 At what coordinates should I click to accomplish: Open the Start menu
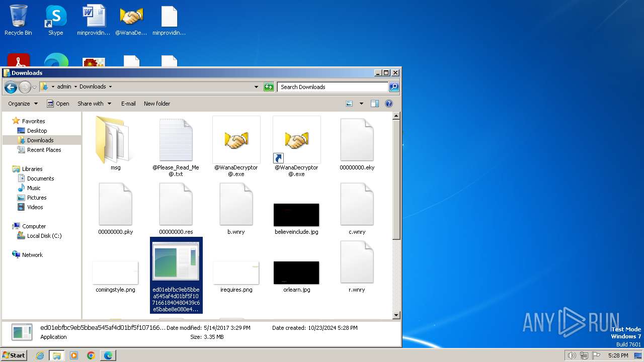click(x=14, y=355)
